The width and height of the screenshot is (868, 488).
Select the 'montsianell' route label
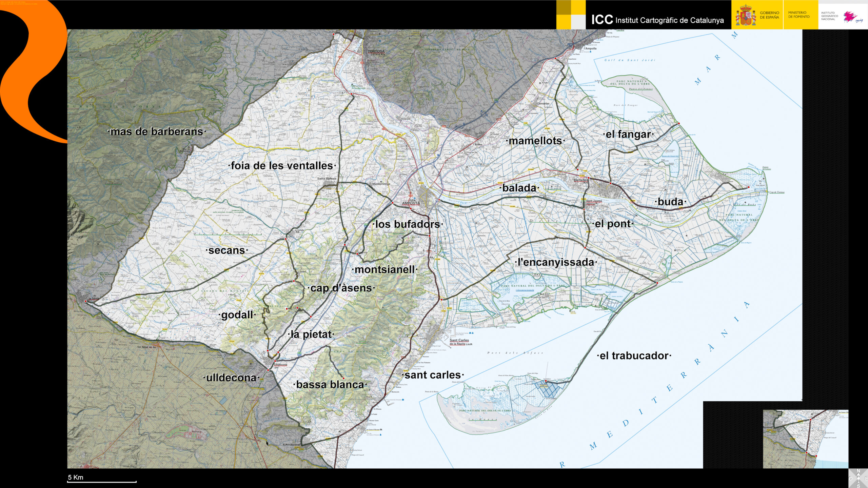tap(384, 270)
